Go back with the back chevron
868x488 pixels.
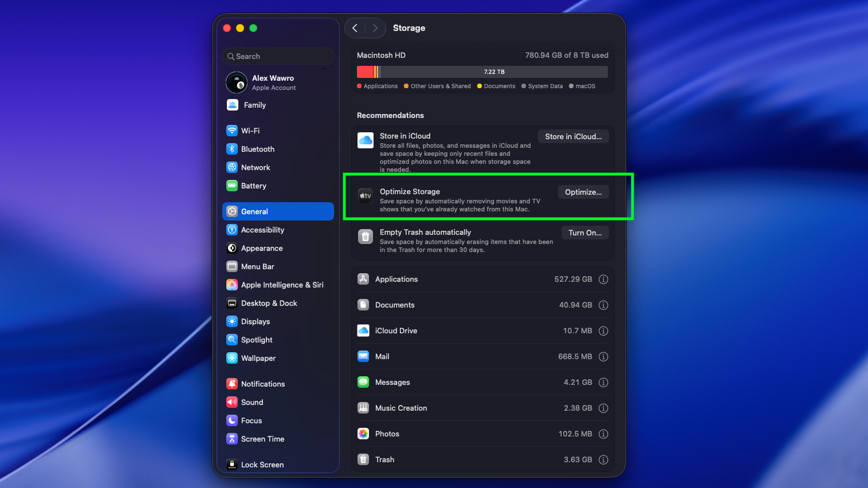(x=355, y=28)
